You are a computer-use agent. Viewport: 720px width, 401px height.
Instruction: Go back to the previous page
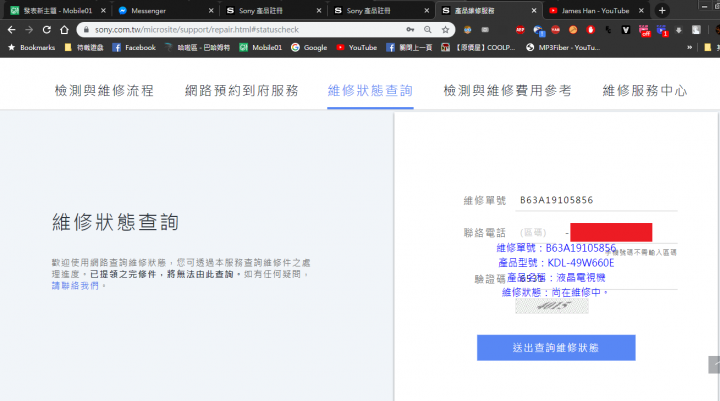click(11, 30)
